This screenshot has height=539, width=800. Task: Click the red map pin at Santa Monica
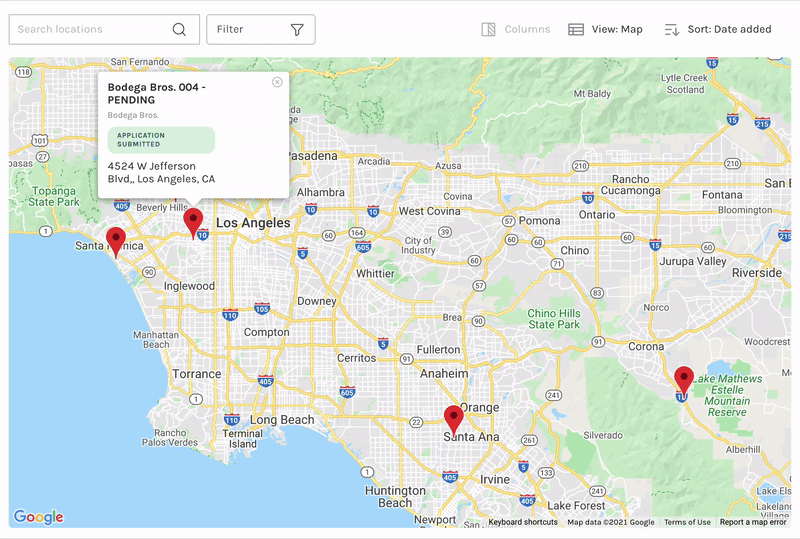[x=116, y=242]
